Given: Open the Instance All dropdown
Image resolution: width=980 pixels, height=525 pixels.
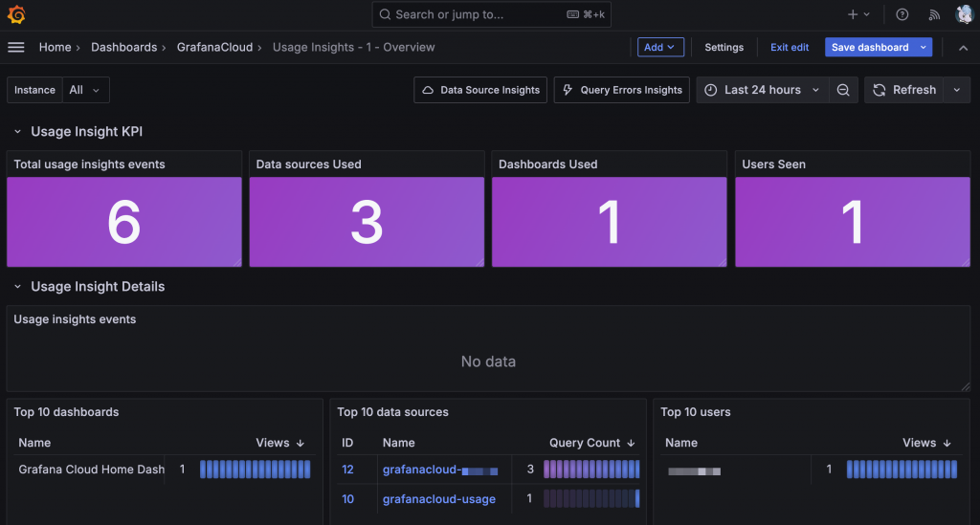Looking at the screenshot, I should coord(86,90).
